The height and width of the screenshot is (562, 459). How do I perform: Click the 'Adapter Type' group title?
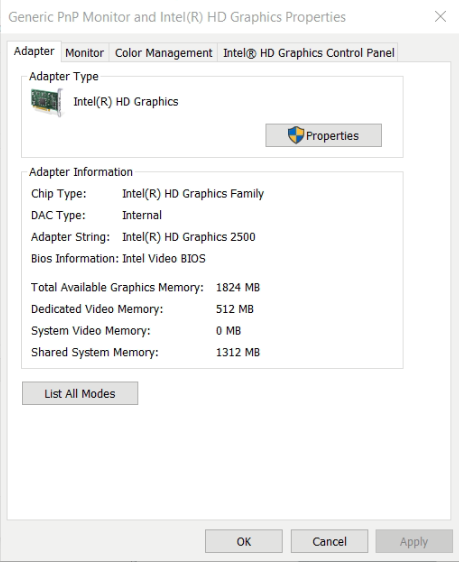(x=64, y=76)
